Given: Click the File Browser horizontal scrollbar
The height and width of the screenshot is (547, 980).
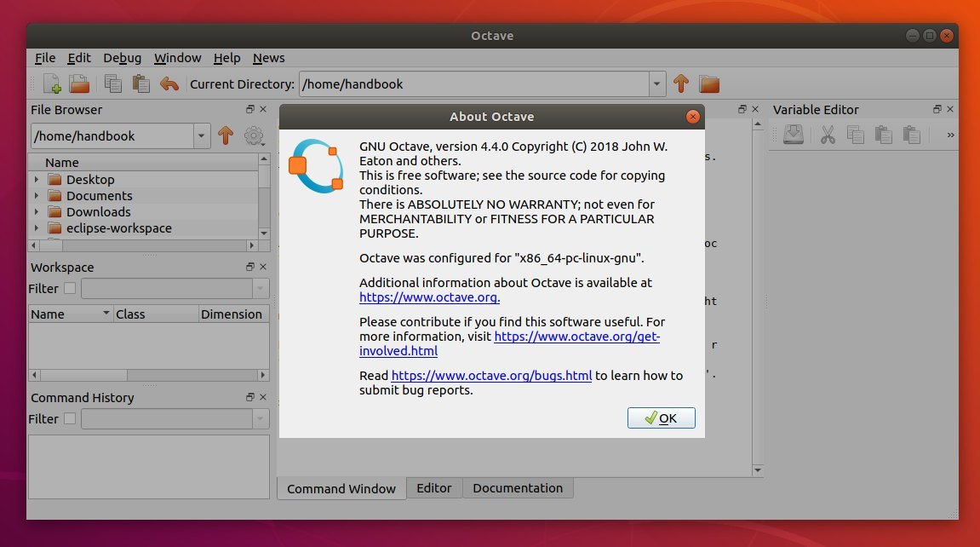Looking at the screenshot, I should [143, 245].
